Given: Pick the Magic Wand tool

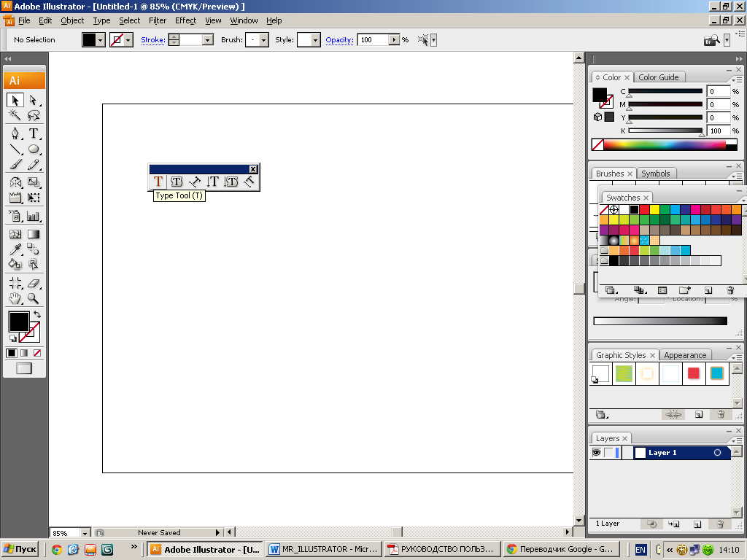Looking at the screenshot, I should (x=15, y=114).
